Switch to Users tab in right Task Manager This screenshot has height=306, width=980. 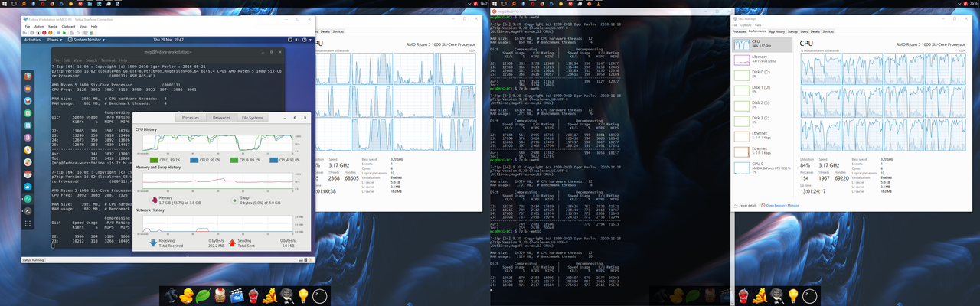[x=804, y=31]
